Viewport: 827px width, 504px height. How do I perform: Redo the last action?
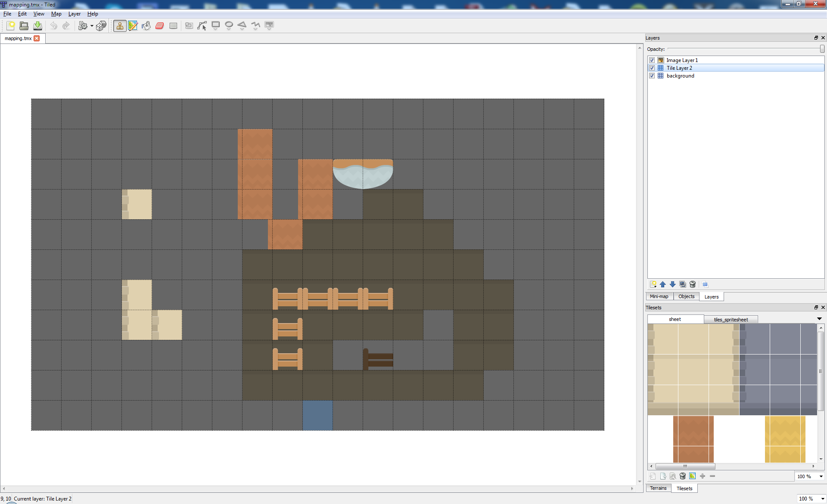[66, 26]
